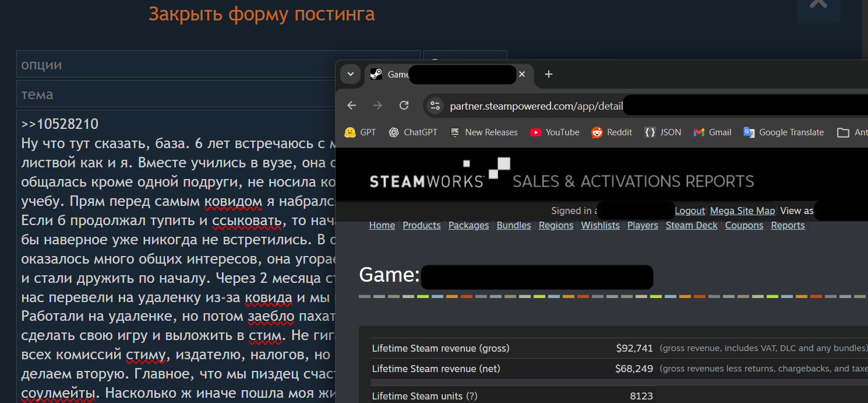Open the Reports navigation link

pyautogui.click(x=788, y=225)
